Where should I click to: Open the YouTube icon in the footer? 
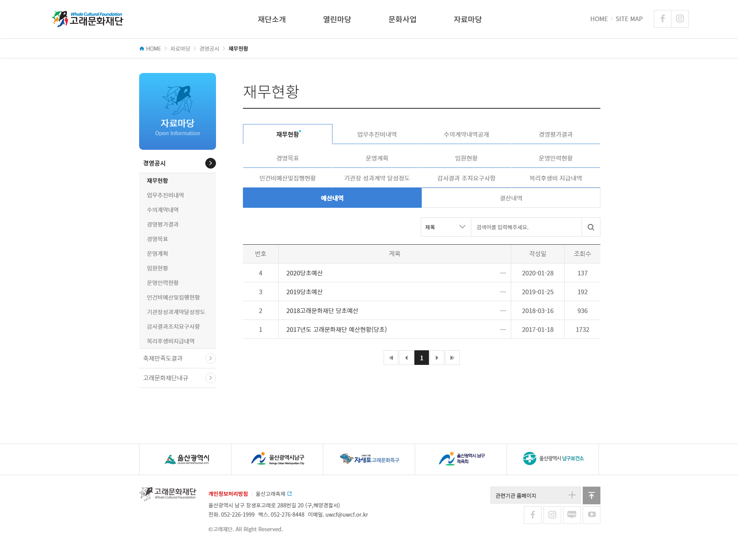(591, 515)
